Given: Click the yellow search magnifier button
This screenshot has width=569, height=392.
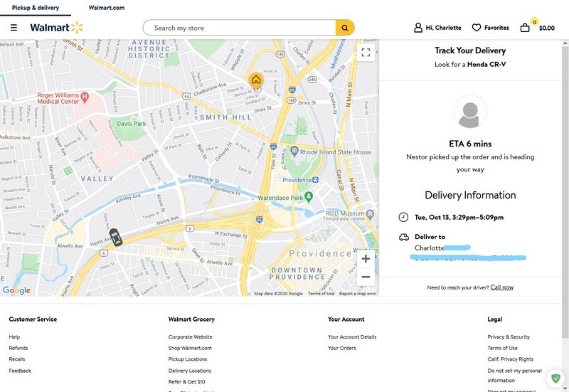Looking at the screenshot, I should 345,28.
